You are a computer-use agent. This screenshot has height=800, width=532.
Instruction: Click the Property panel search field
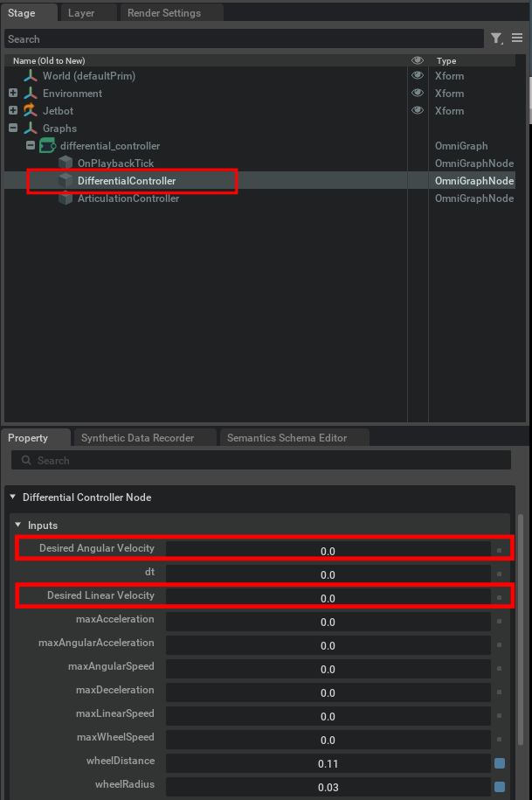262,461
